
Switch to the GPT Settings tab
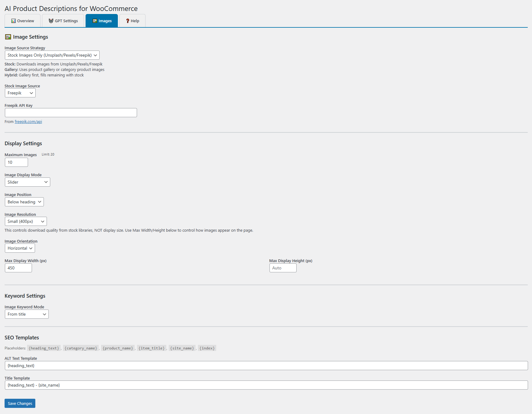pos(63,21)
